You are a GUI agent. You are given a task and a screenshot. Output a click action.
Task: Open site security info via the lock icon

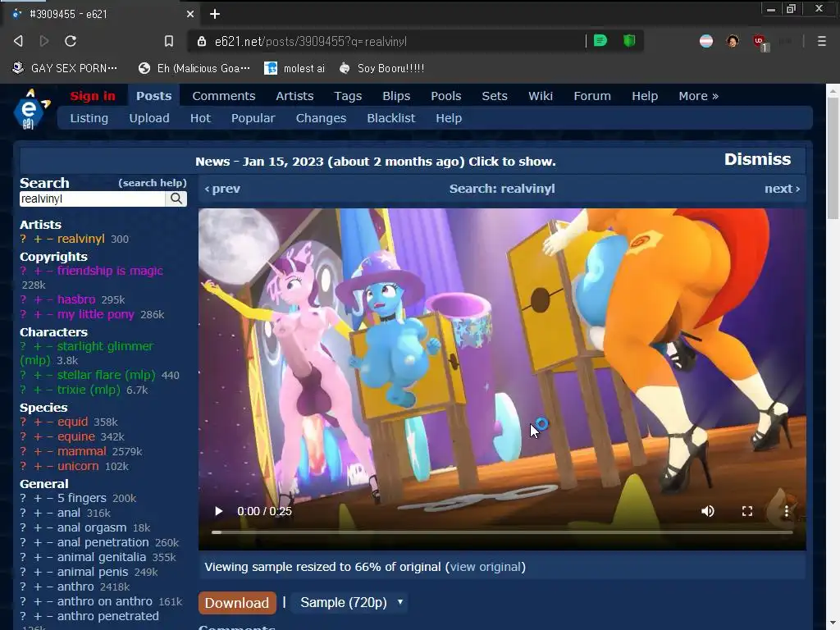(x=202, y=41)
